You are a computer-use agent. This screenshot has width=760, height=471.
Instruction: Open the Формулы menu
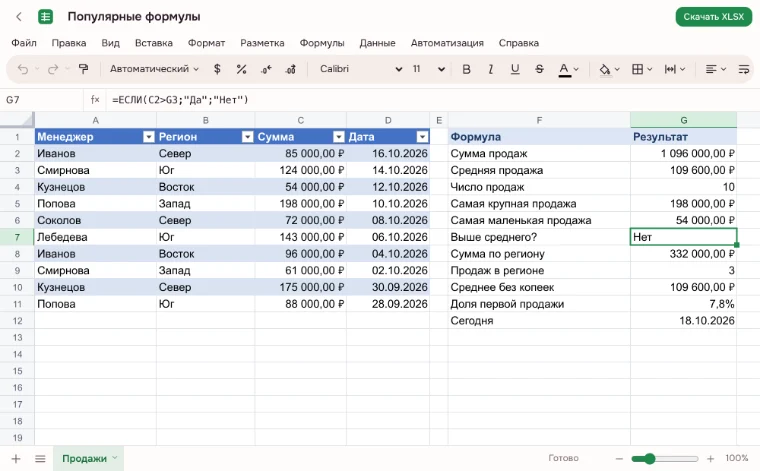[322, 43]
